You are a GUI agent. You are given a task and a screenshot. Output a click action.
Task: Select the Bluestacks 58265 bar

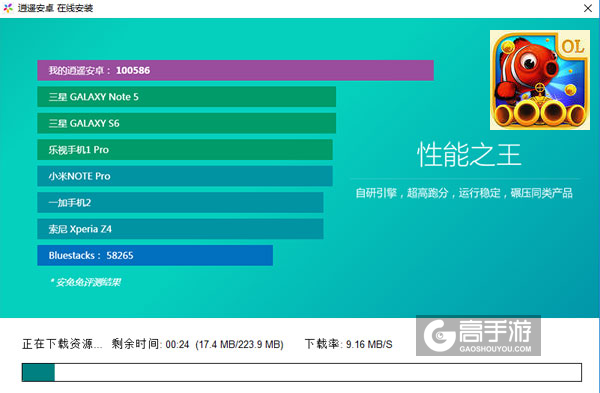click(x=155, y=255)
